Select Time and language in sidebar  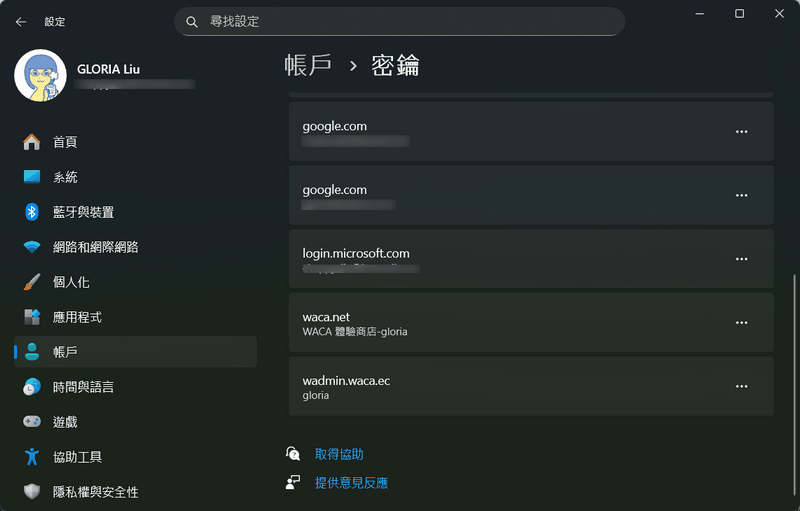click(x=83, y=387)
